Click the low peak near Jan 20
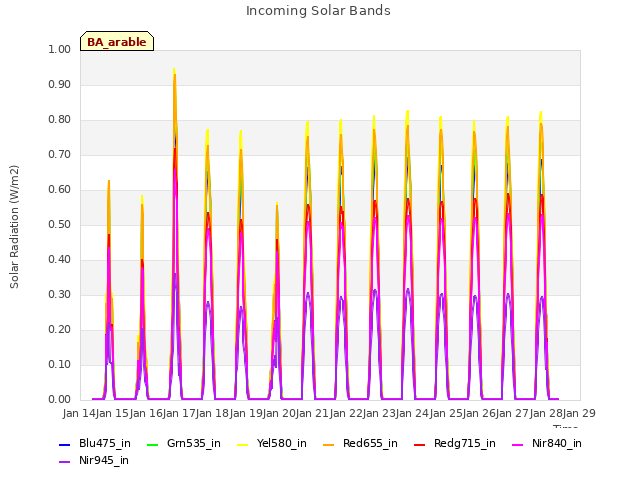This screenshot has width=640, height=480. (x=277, y=204)
